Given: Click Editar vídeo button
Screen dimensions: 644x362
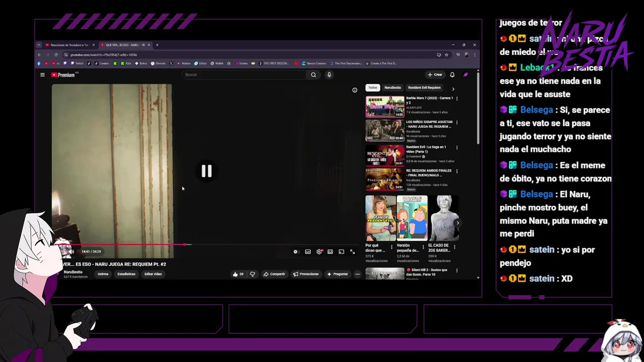Looking at the screenshot, I should 153,274.
